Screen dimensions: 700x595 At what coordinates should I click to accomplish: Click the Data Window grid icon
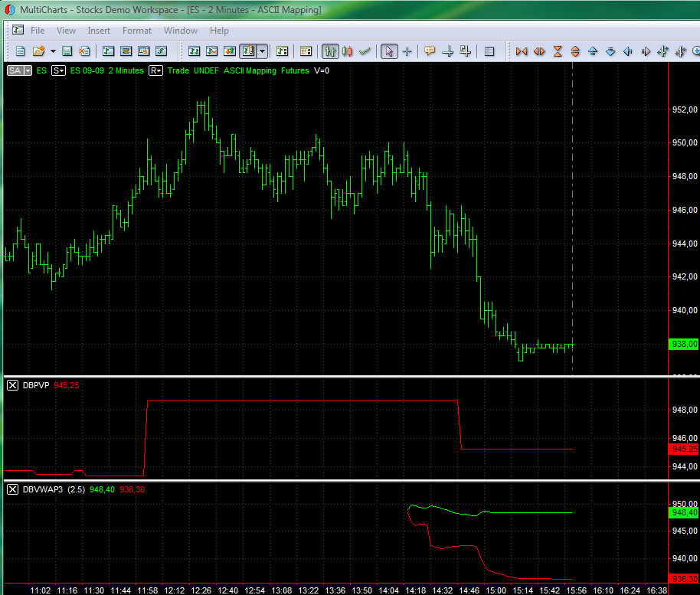click(x=306, y=51)
